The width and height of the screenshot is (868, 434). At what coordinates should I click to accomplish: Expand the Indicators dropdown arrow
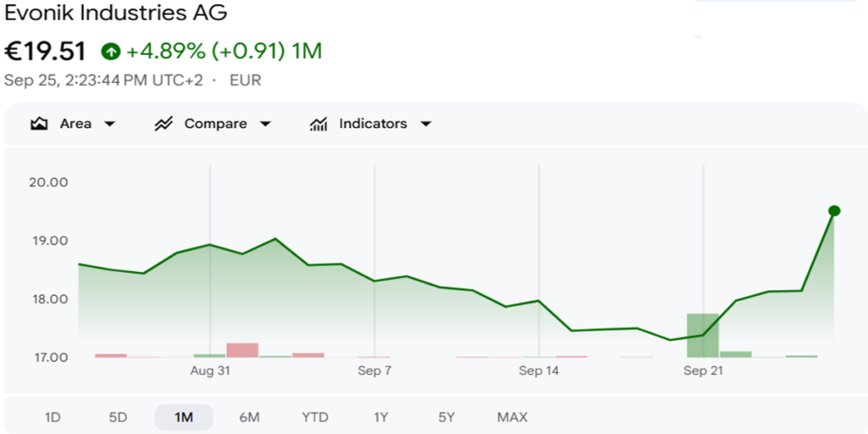426,124
